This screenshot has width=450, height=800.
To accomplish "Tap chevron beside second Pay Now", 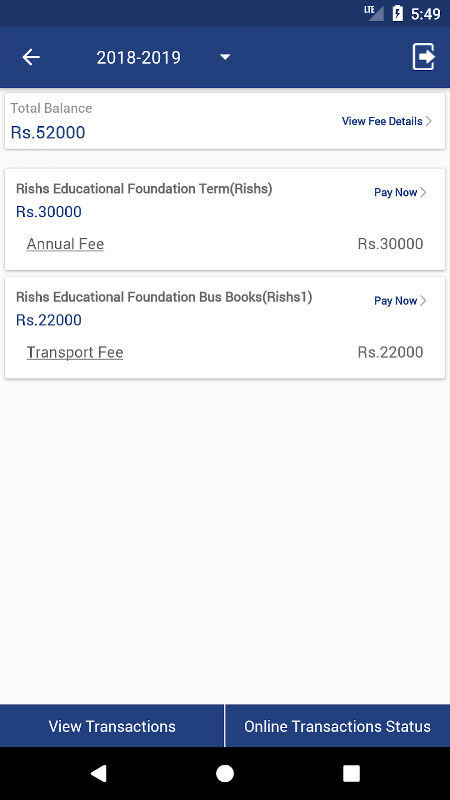I will (x=423, y=301).
